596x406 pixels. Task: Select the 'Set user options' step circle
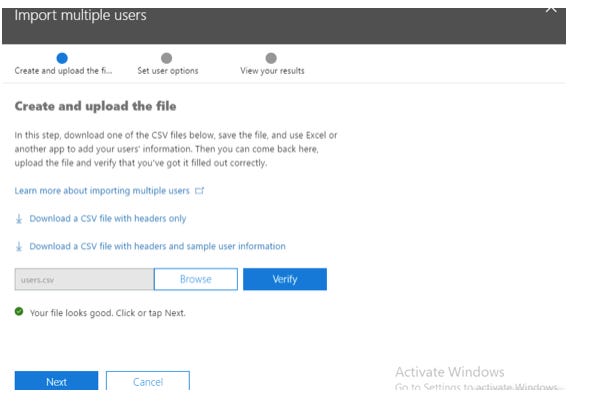[x=166, y=58]
